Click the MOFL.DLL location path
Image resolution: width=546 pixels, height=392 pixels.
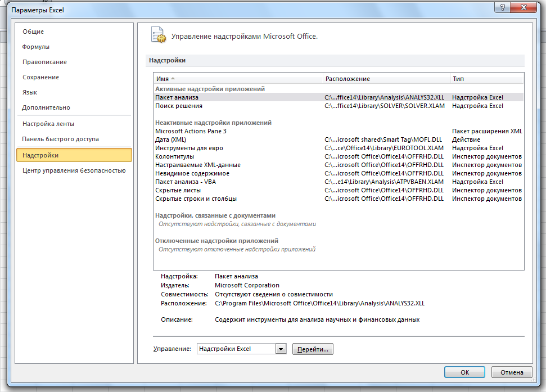383,139
